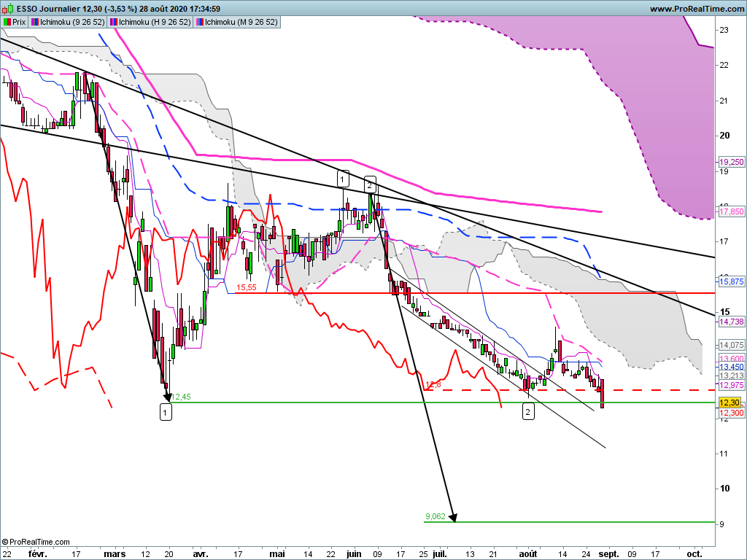Click the candlestick icon in the title bar

[9, 9]
